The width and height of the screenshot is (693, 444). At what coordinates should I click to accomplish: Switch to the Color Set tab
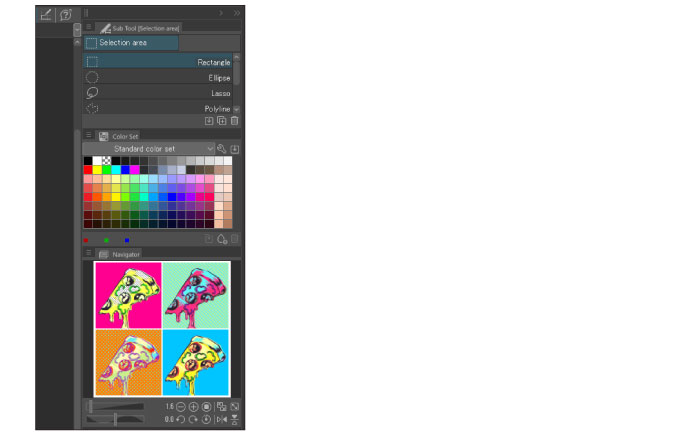tap(118, 136)
